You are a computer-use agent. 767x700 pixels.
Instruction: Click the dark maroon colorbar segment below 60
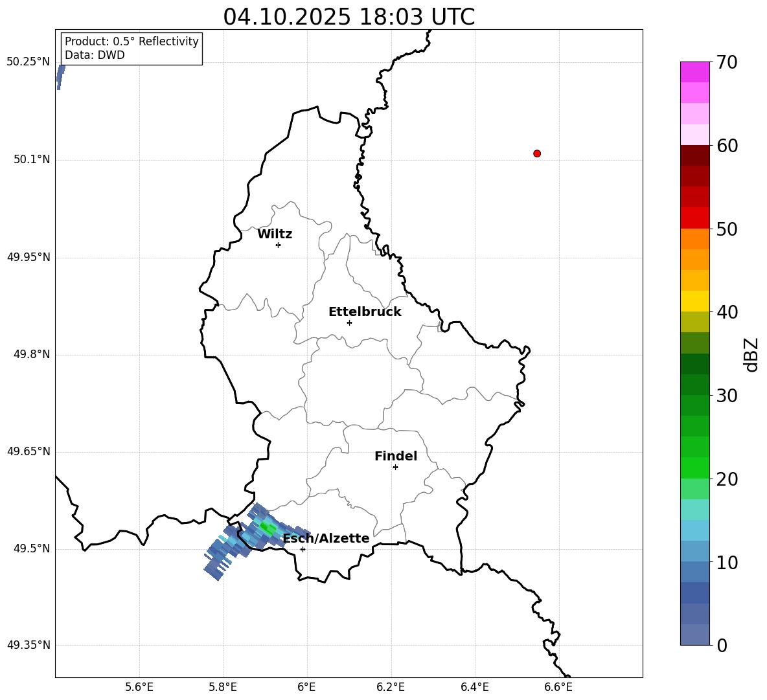694,155
